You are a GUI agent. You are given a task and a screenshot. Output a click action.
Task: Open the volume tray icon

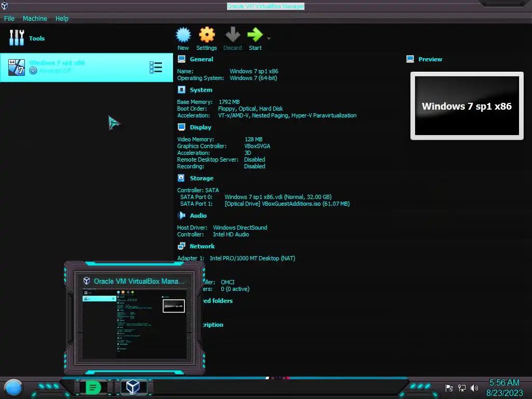point(474,388)
